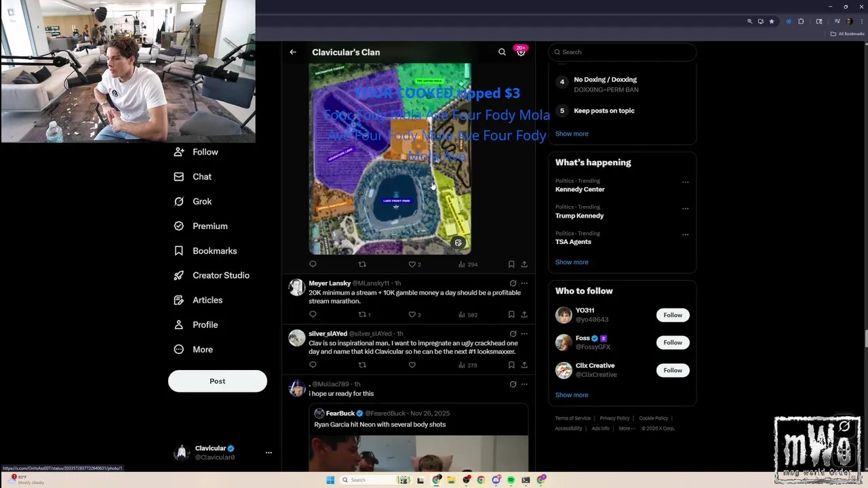The image size is (868, 488).
Task: Open Grok in the left sidebar
Action: pyautogui.click(x=193, y=201)
